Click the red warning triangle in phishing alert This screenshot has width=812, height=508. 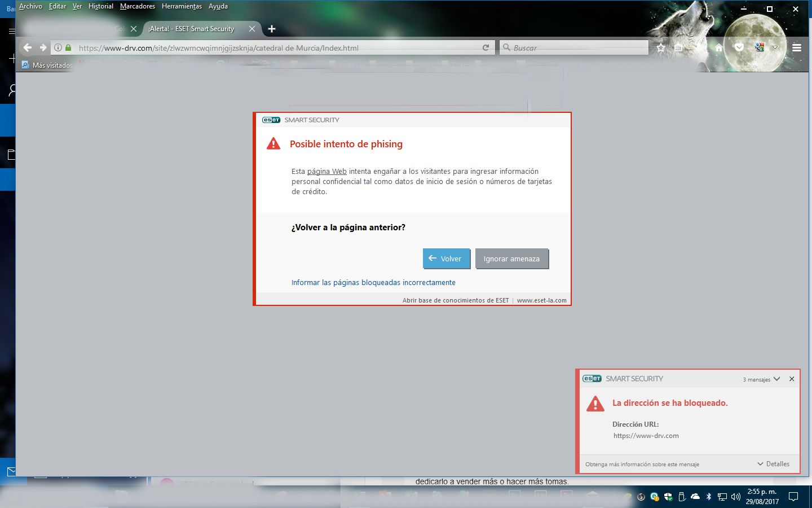pyautogui.click(x=273, y=143)
